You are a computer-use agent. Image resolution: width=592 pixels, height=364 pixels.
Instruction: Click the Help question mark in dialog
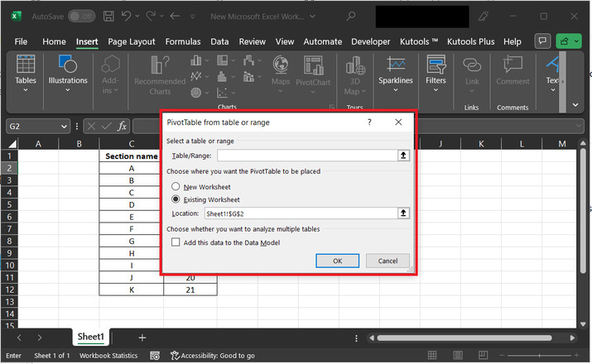click(368, 122)
